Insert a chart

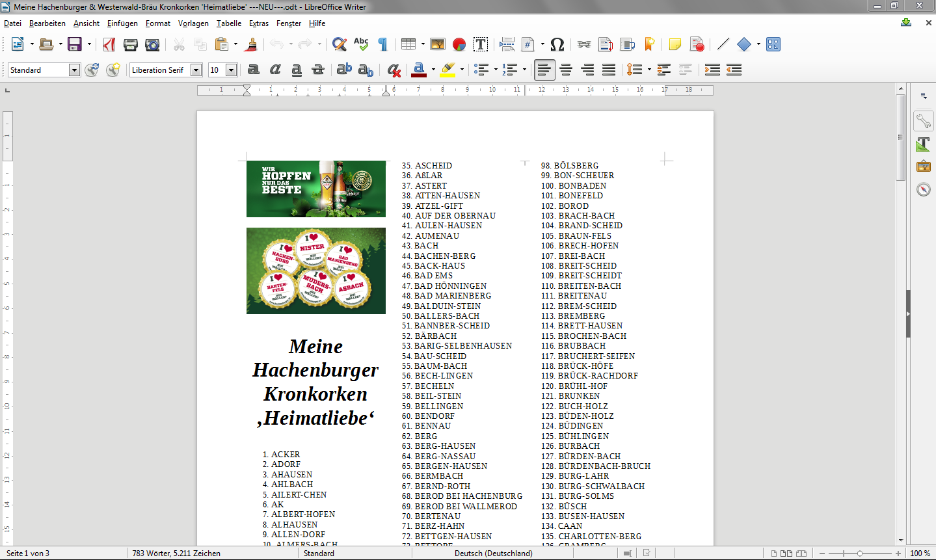(459, 44)
